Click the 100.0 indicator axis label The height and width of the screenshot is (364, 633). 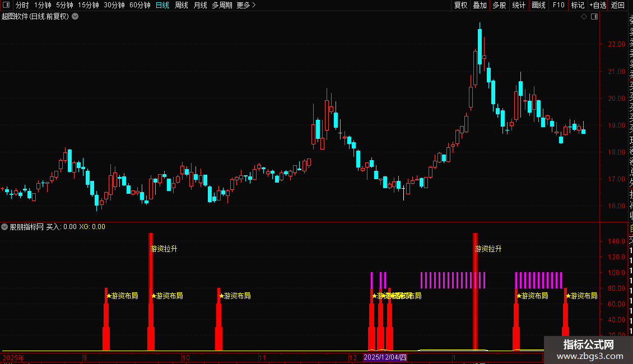click(x=616, y=273)
